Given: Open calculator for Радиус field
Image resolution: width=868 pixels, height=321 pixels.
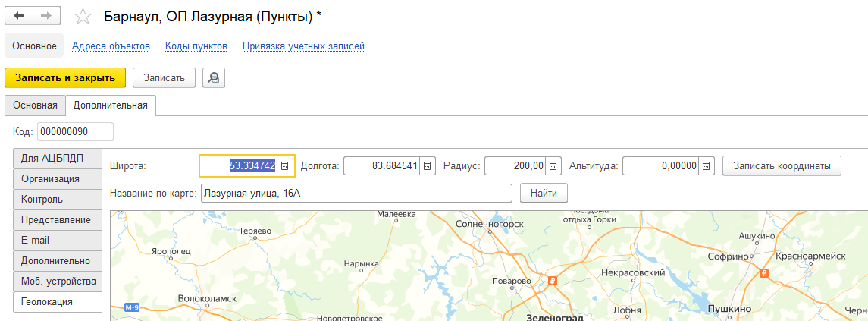Looking at the screenshot, I should tap(553, 165).
